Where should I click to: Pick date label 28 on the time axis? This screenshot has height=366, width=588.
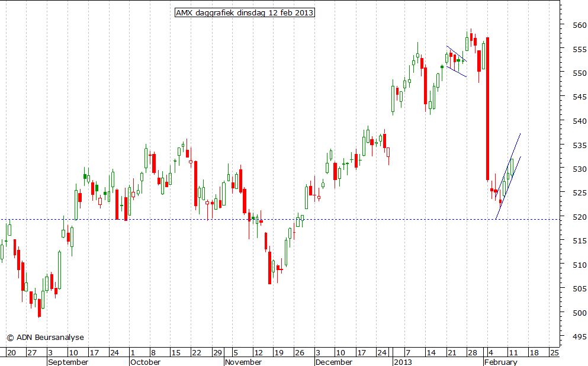coord(473,352)
